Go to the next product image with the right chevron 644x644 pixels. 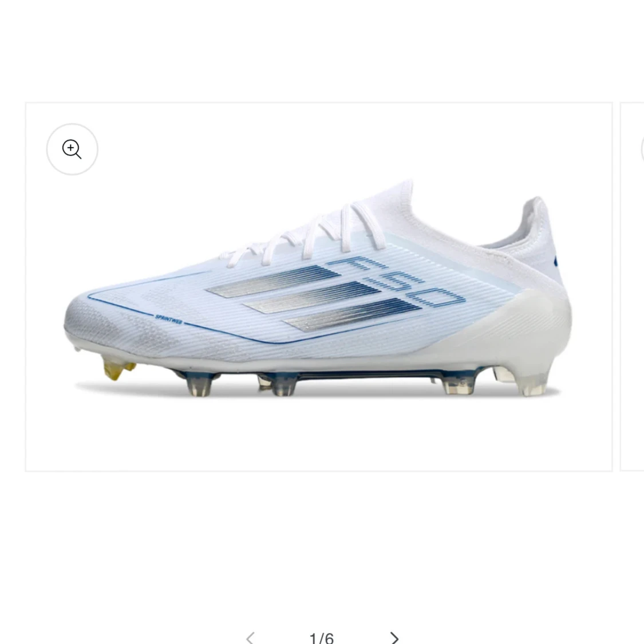[x=394, y=637]
